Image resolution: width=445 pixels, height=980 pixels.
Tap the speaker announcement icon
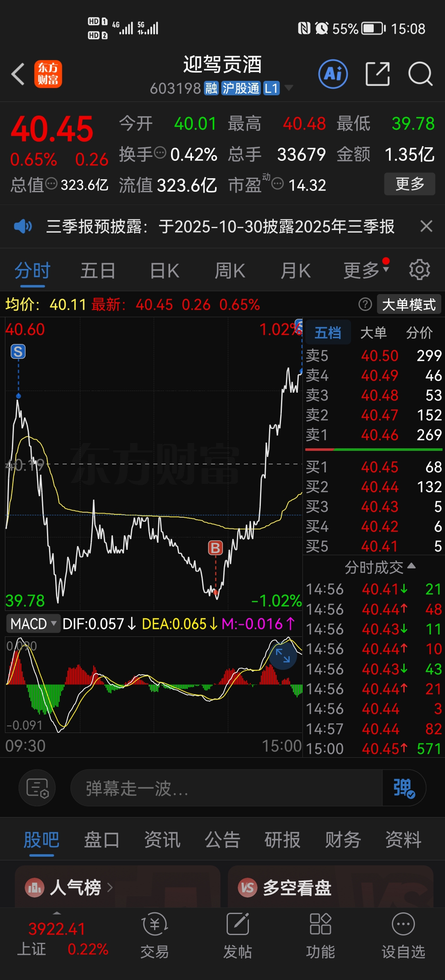pyautogui.click(x=23, y=226)
